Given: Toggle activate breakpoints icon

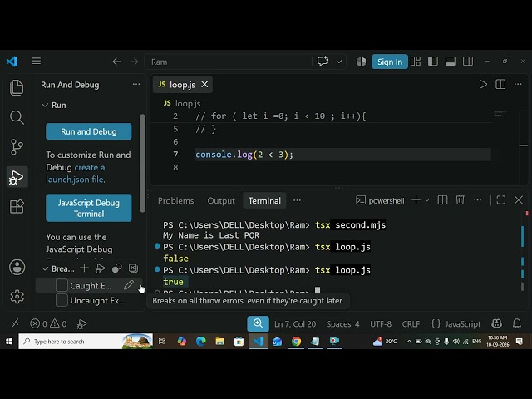Looking at the screenshot, I should pos(116,268).
